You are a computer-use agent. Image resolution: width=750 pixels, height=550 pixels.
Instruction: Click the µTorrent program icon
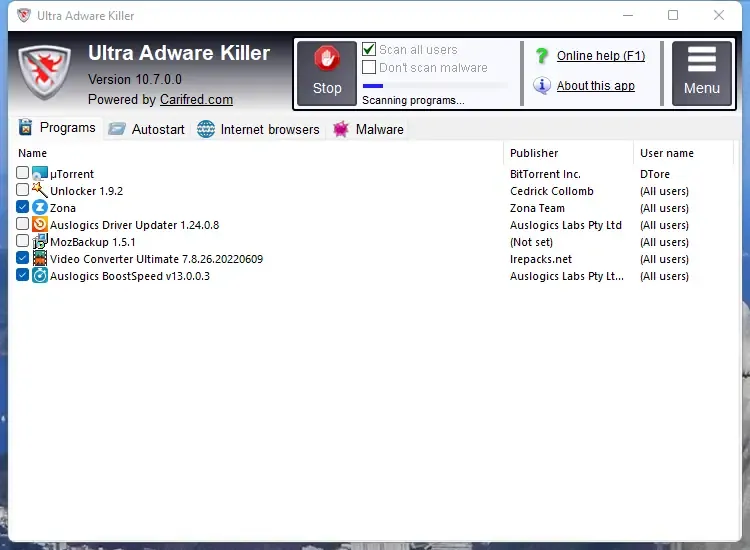coord(40,174)
